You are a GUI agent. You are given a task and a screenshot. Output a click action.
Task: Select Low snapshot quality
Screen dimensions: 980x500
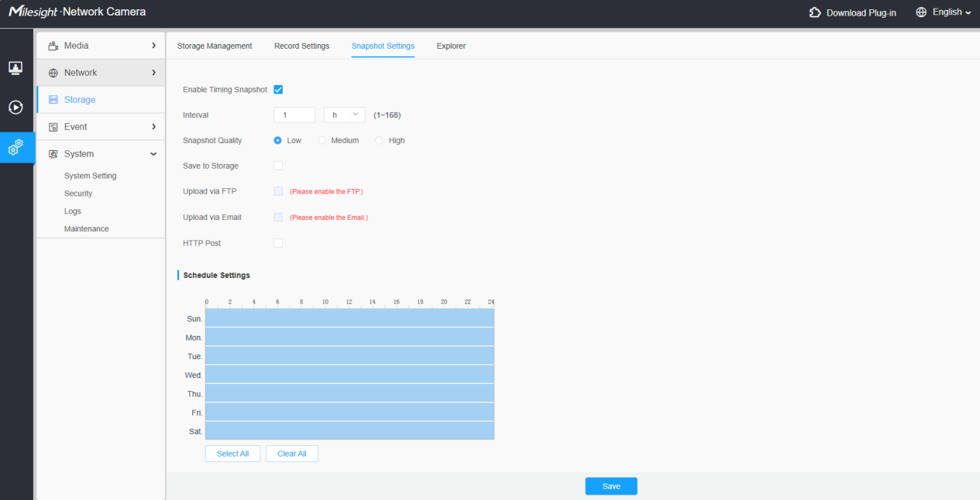277,141
